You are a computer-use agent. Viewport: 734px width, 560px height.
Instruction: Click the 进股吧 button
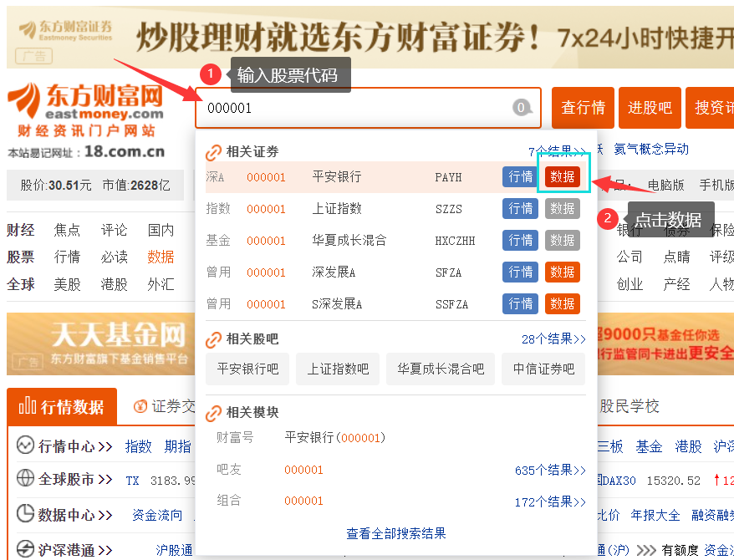650,108
